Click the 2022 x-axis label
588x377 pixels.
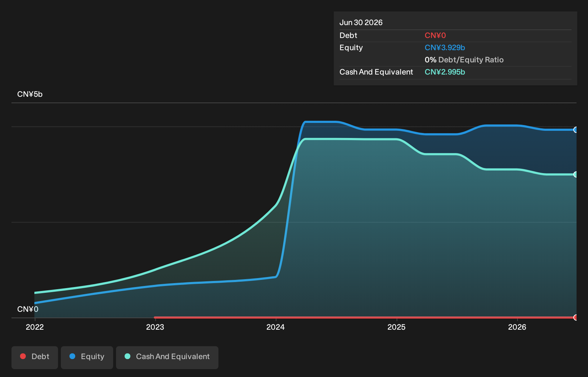35,327
